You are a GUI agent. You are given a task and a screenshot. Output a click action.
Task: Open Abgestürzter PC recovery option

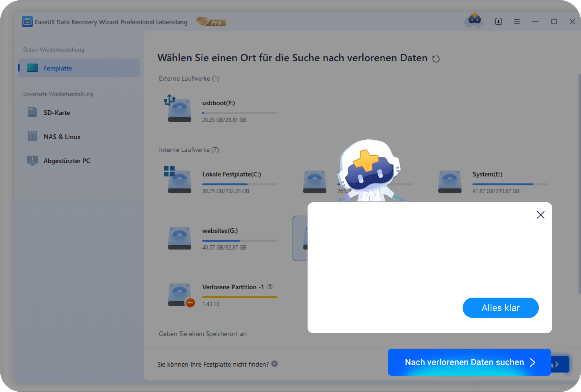[66, 161]
